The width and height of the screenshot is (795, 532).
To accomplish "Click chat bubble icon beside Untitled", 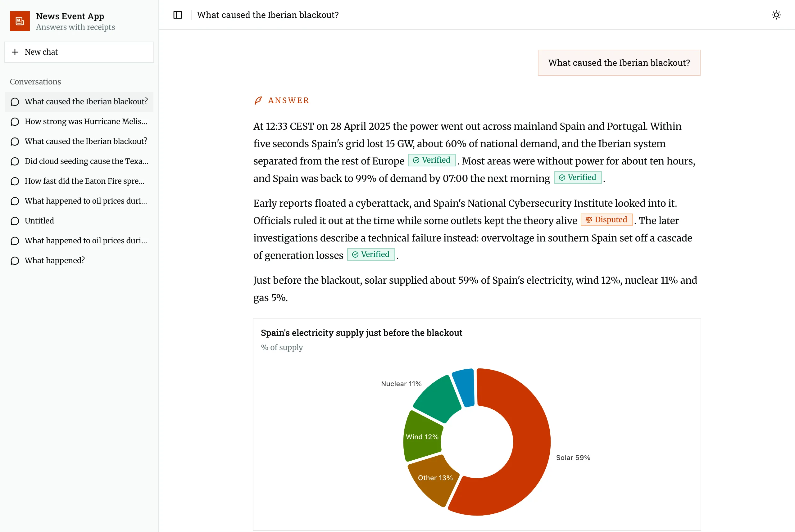I will [15, 221].
